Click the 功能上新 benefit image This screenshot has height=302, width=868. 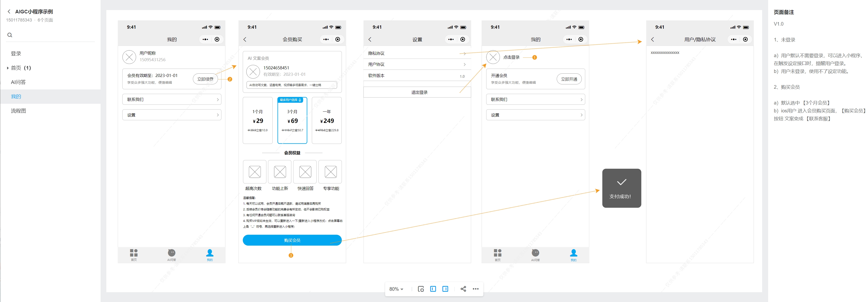[x=280, y=172]
